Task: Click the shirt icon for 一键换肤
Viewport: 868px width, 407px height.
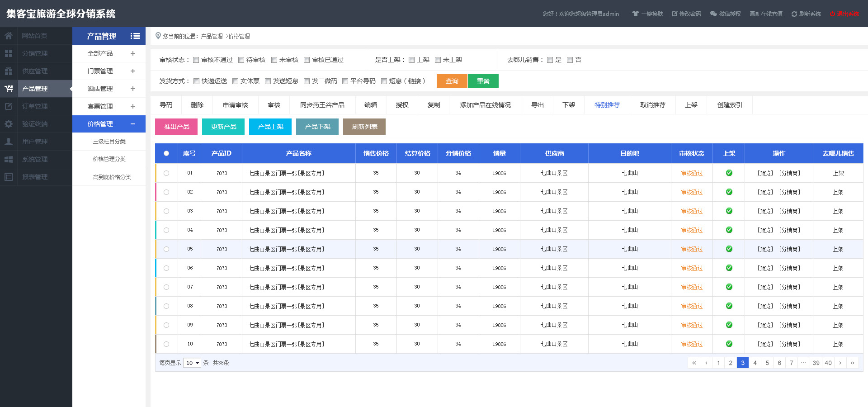Action: (x=635, y=14)
